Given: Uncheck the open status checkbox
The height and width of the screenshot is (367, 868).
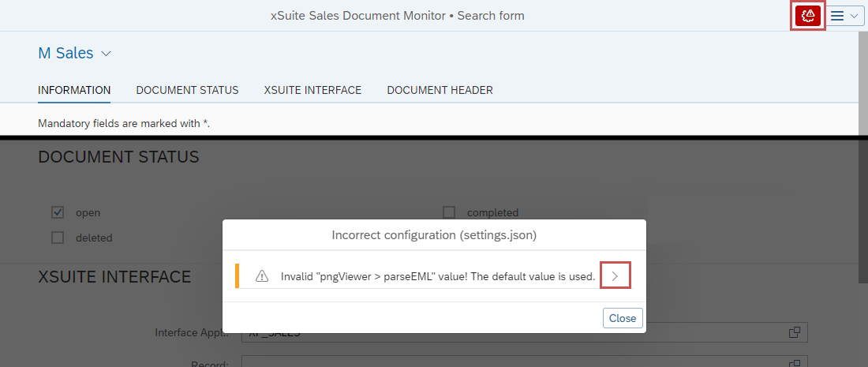Looking at the screenshot, I should (x=58, y=212).
